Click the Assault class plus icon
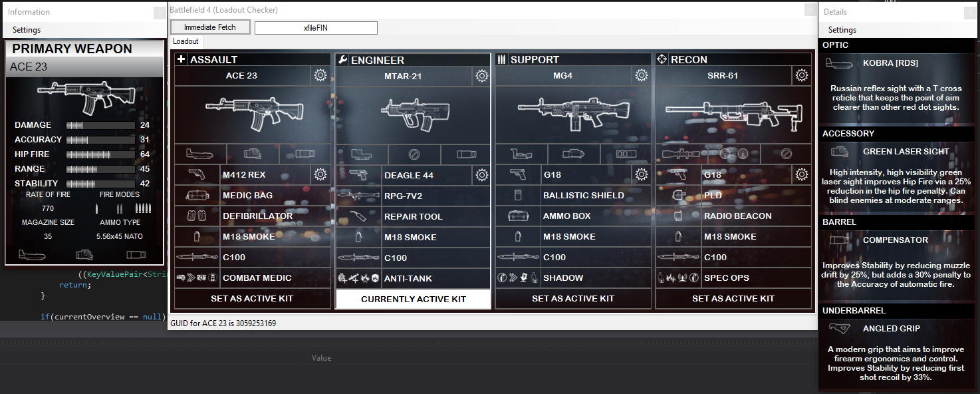The image size is (980, 394). pyautogui.click(x=181, y=59)
